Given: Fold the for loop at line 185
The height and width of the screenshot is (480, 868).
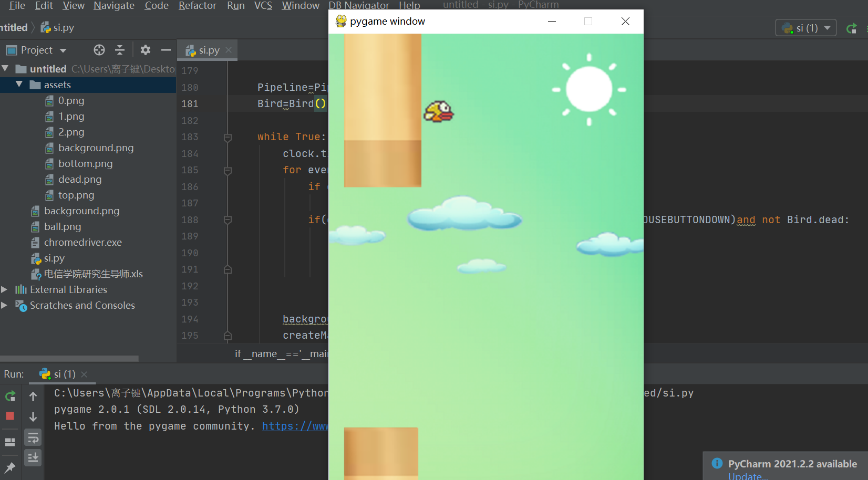Looking at the screenshot, I should (228, 171).
